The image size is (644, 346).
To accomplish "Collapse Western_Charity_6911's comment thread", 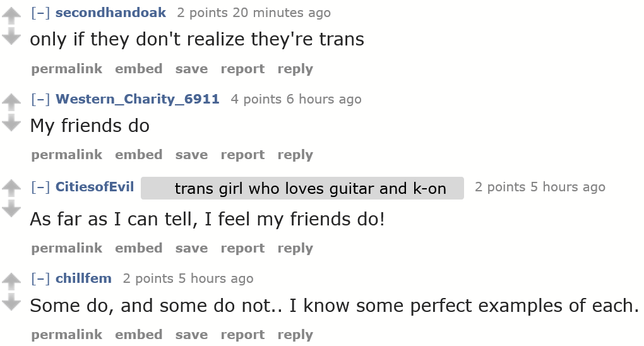I will (41, 99).
